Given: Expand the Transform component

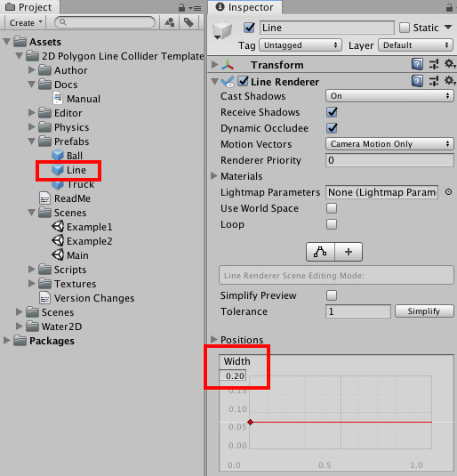Looking at the screenshot, I should tap(214, 64).
